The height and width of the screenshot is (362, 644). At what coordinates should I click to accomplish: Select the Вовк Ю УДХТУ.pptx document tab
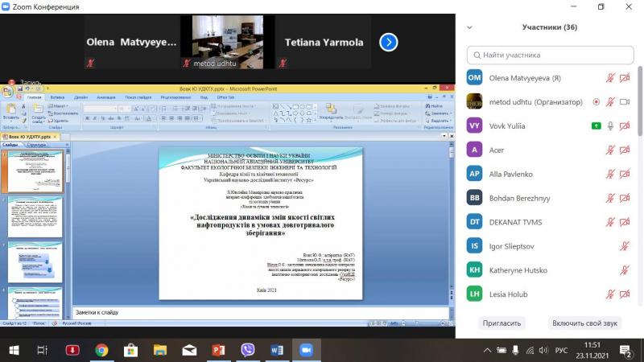(30, 137)
